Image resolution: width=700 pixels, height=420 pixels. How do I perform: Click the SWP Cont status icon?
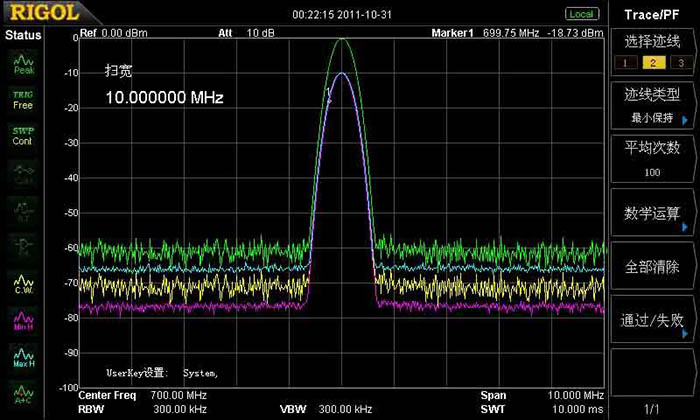click(23, 135)
